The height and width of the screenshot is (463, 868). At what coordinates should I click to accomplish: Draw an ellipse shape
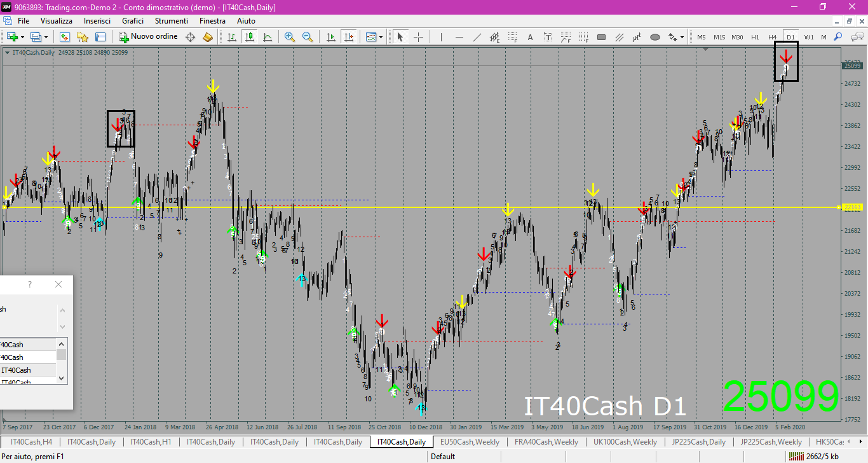[654, 37]
